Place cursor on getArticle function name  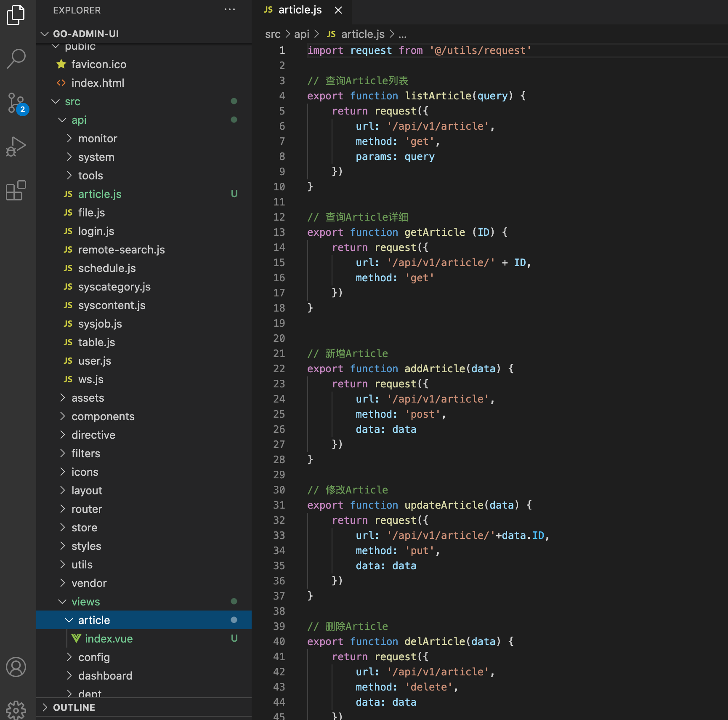pos(435,232)
